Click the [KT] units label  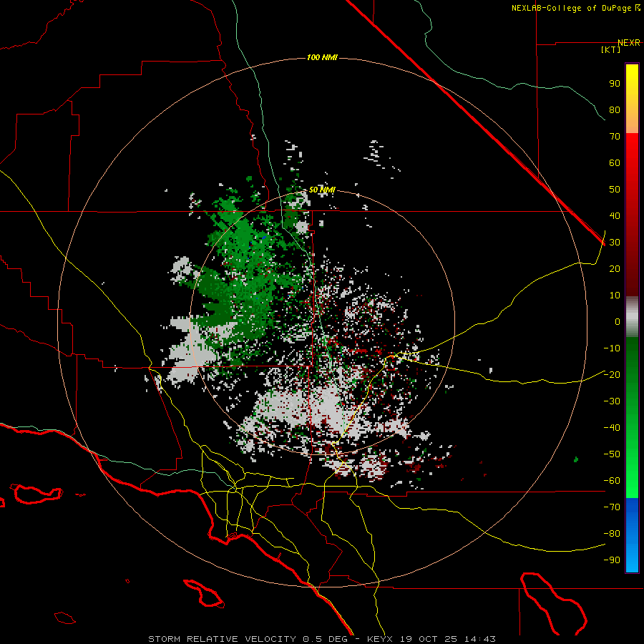(x=611, y=49)
